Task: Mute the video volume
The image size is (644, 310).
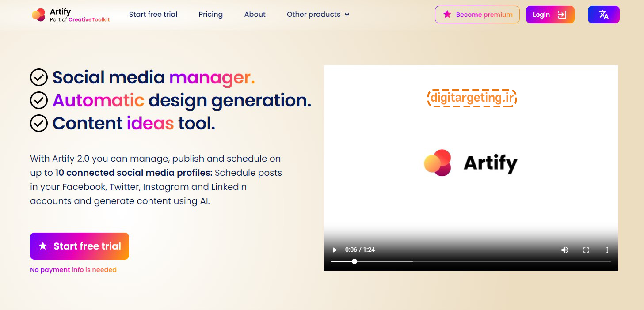Action: tap(564, 250)
